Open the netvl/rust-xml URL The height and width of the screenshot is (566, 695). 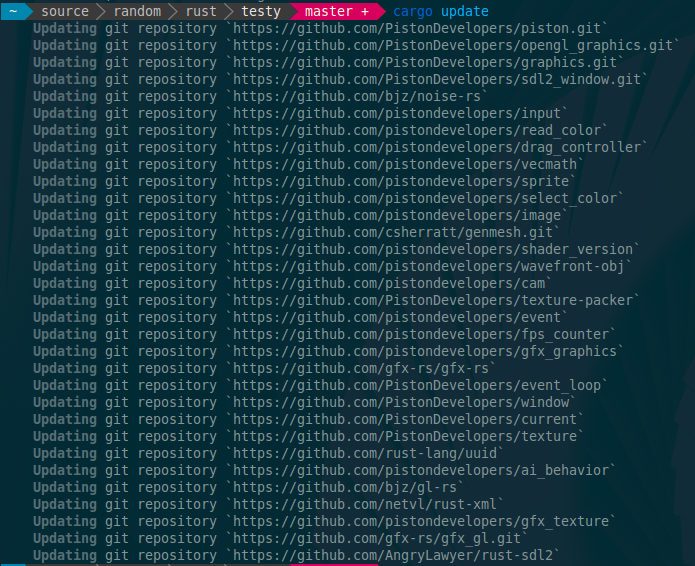[365, 504]
